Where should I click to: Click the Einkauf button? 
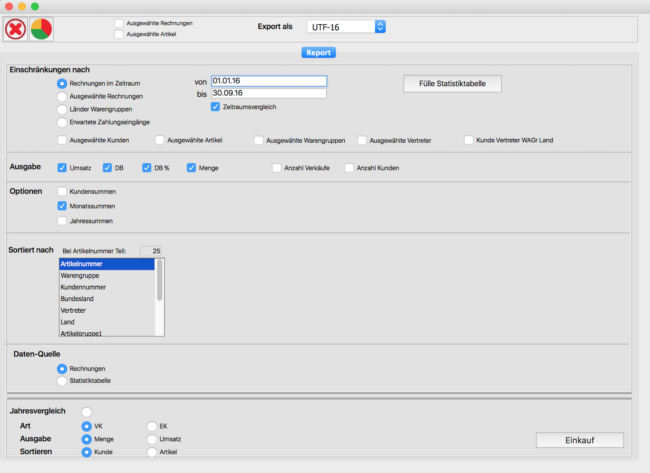[x=579, y=440]
